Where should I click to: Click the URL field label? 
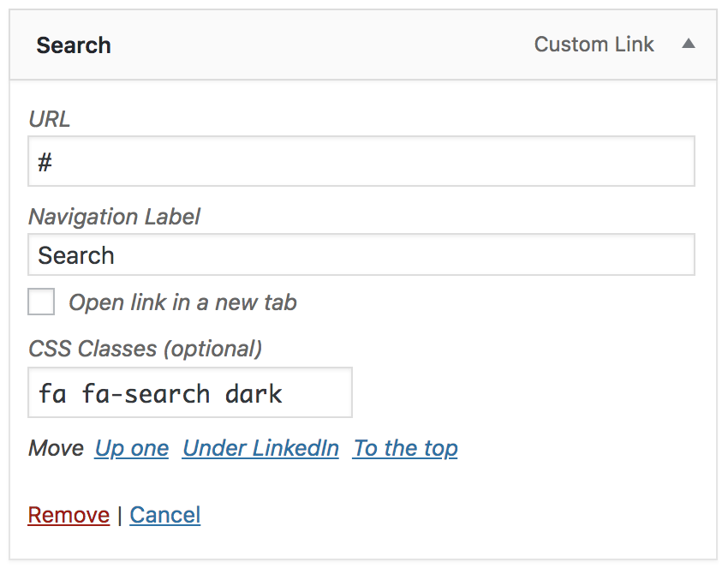tap(50, 119)
